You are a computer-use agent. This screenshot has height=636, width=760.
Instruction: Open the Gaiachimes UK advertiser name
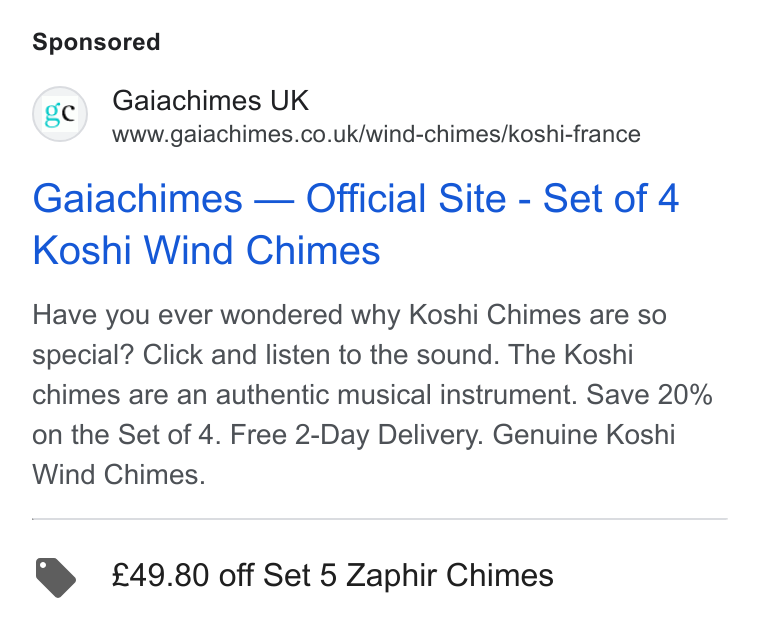(x=210, y=100)
